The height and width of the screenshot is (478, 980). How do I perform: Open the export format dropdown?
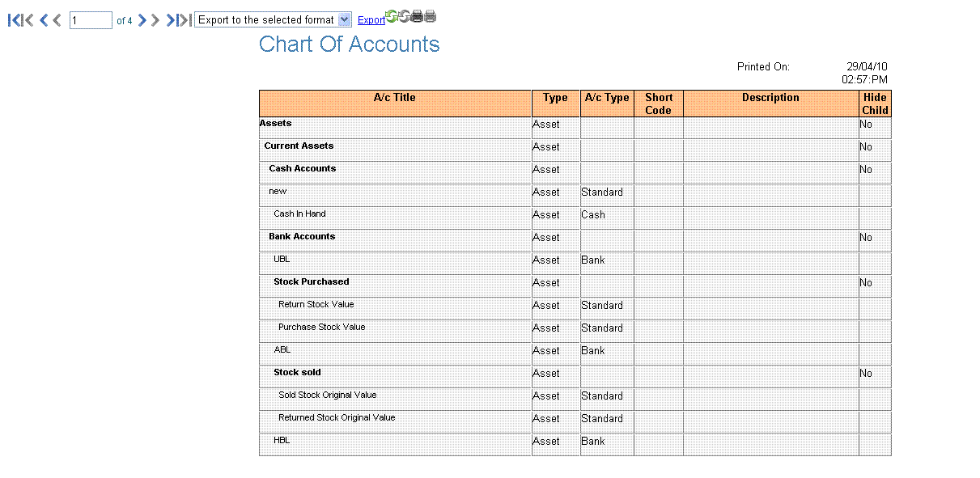pos(344,19)
